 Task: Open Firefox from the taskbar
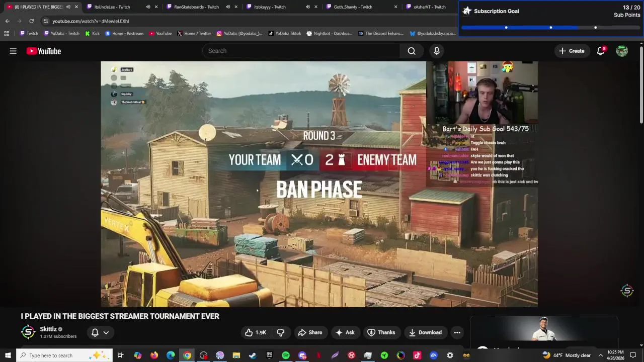[x=154, y=355]
